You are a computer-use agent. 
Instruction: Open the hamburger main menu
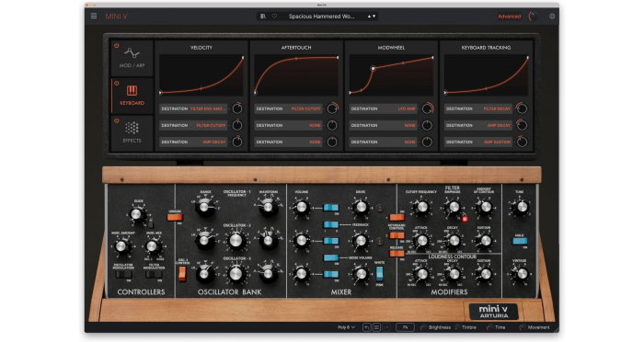point(94,16)
